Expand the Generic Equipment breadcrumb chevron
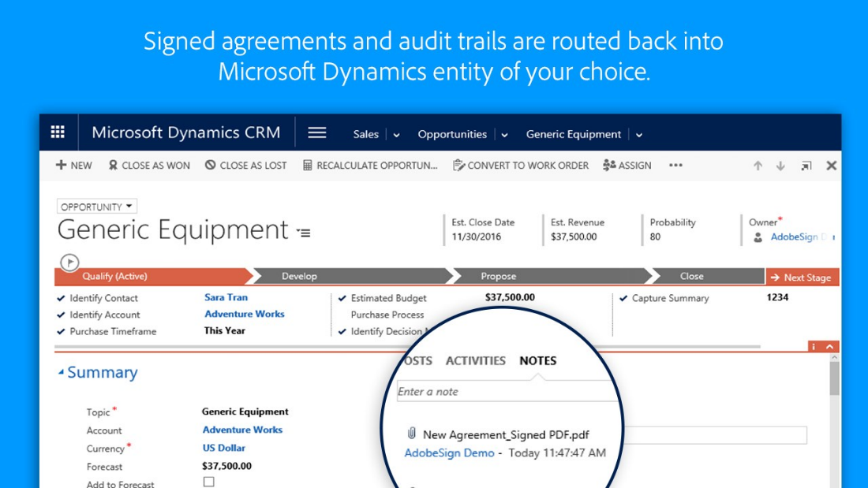The image size is (868, 488). point(639,135)
